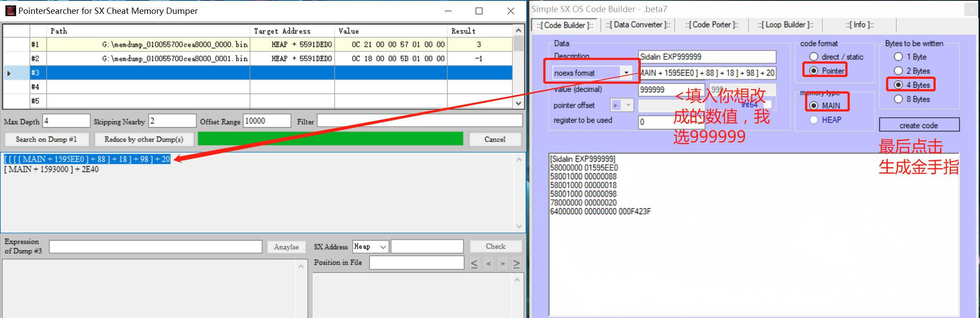Click the value (decimal) field 999999
980x318 pixels.
click(672, 90)
